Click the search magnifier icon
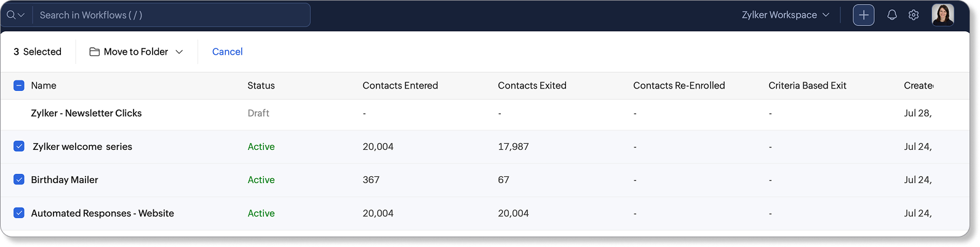The height and width of the screenshot is (247, 980). coord(11,15)
